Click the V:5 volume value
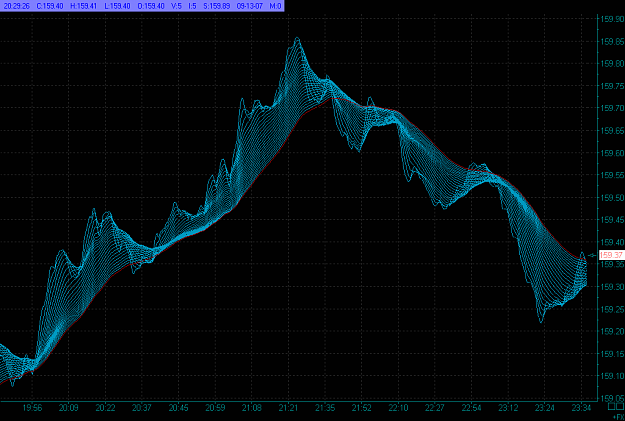This screenshot has width=625, height=421. [176, 6]
